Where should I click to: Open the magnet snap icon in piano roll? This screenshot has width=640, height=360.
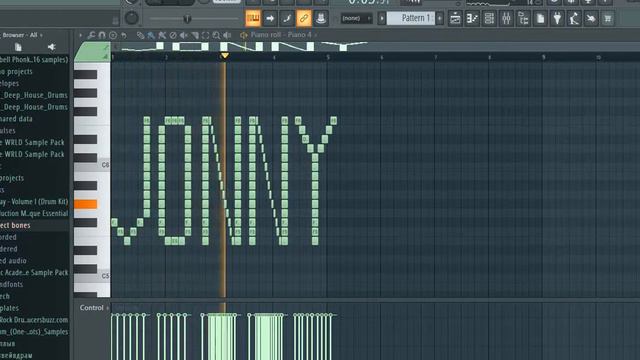click(102, 35)
